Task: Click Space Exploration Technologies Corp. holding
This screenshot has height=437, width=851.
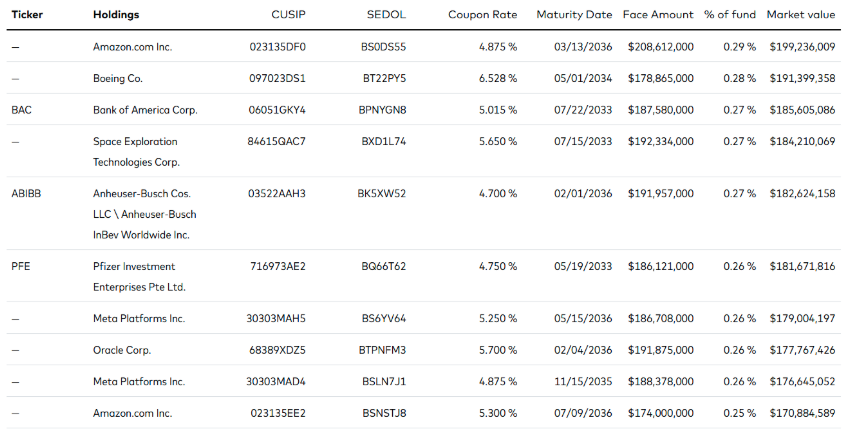Action: point(136,151)
